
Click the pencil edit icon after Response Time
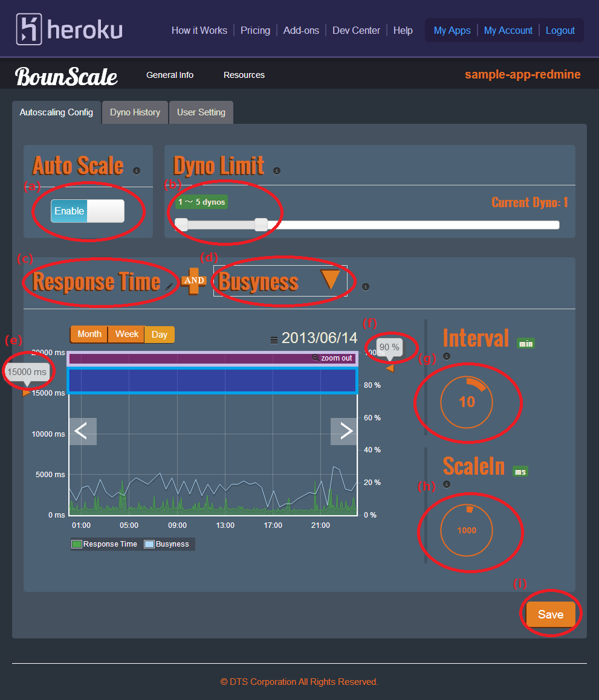pyautogui.click(x=169, y=287)
